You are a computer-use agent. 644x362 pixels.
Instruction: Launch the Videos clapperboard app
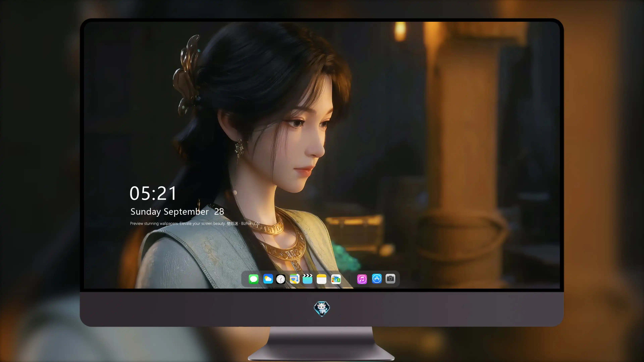tap(308, 279)
